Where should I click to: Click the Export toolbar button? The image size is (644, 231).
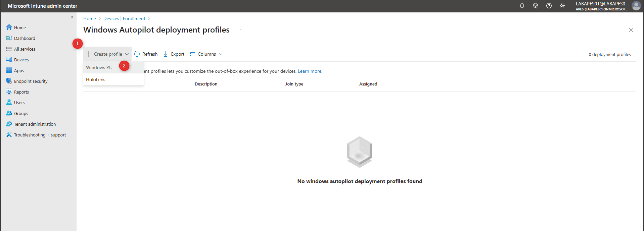click(174, 54)
